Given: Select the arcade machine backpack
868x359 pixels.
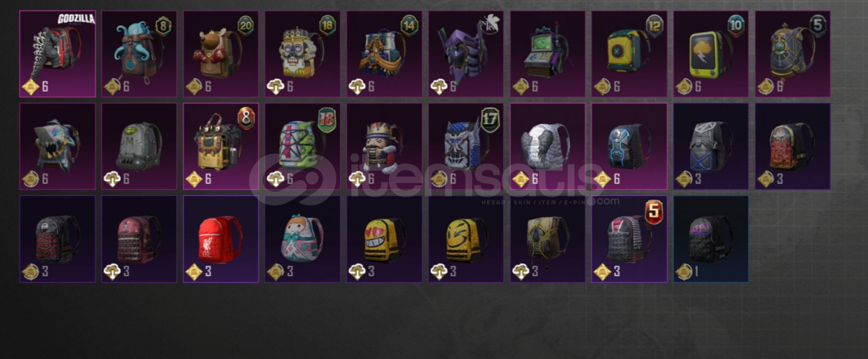Looking at the screenshot, I should pos(548,54).
